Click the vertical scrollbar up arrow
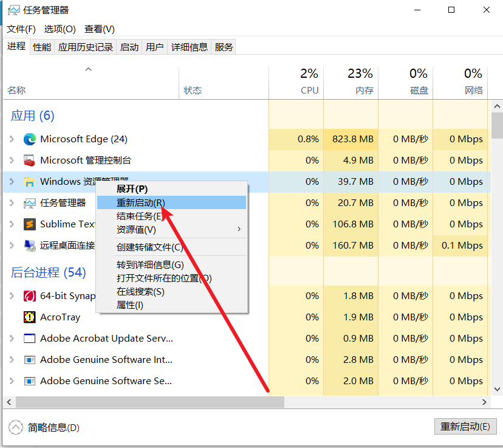The height and width of the screenshot is (448, 503). [497, 106]
